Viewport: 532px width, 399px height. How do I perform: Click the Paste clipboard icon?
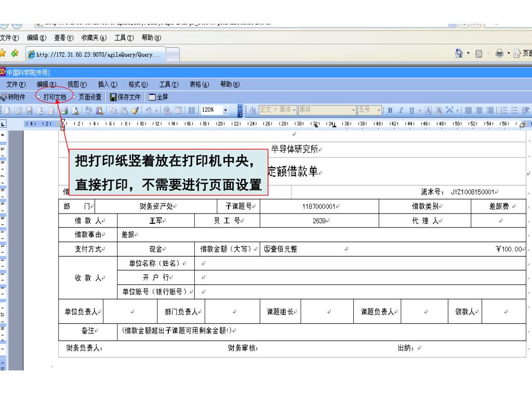pyautogui.click(x=124, y=110)
